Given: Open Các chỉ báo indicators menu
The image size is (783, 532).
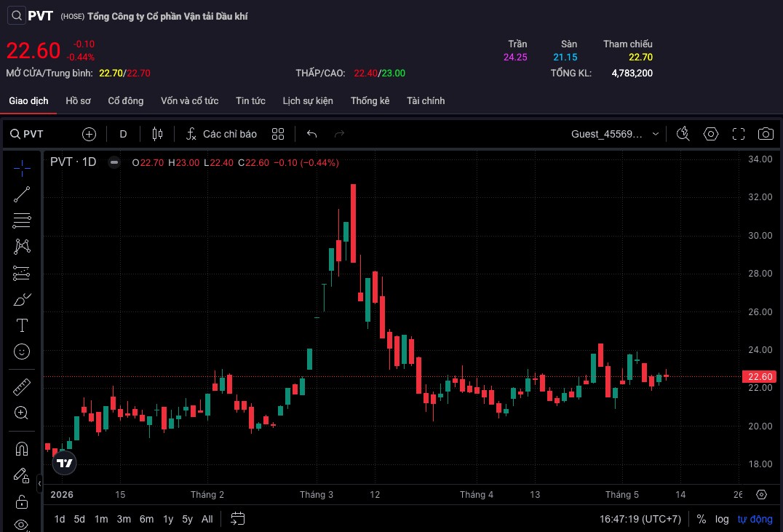Looking at the screenshot, I should (x=220, y=134).
